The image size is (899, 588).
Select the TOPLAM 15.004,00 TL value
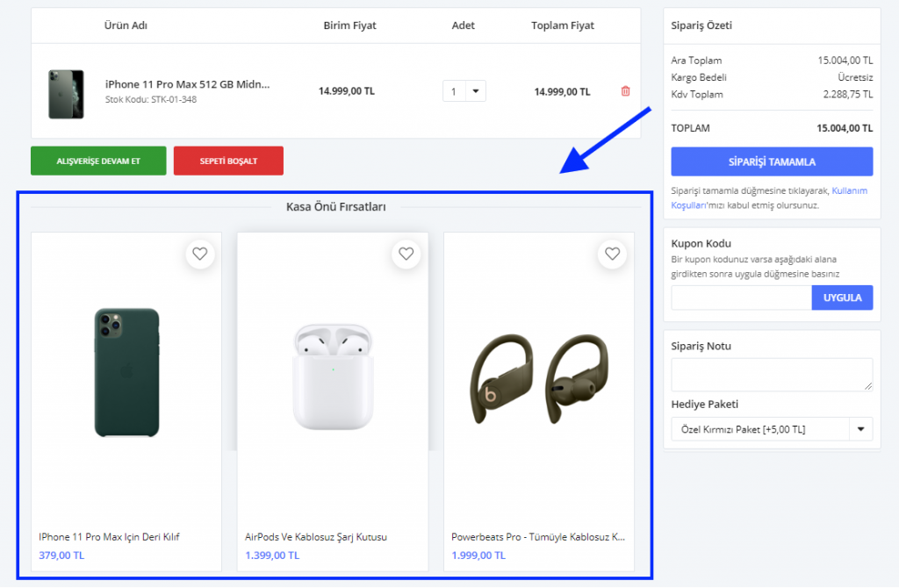tap(845, 128)
